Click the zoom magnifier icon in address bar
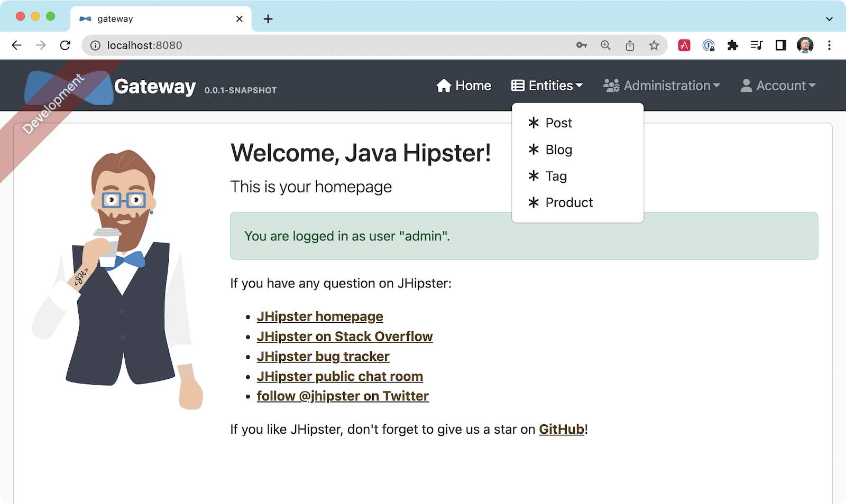Viewport: 846px width, 504px height. point(605,45)
